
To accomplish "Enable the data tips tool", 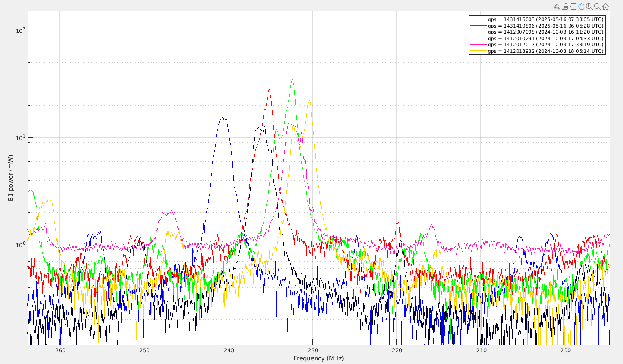I will tap(573, 6).
